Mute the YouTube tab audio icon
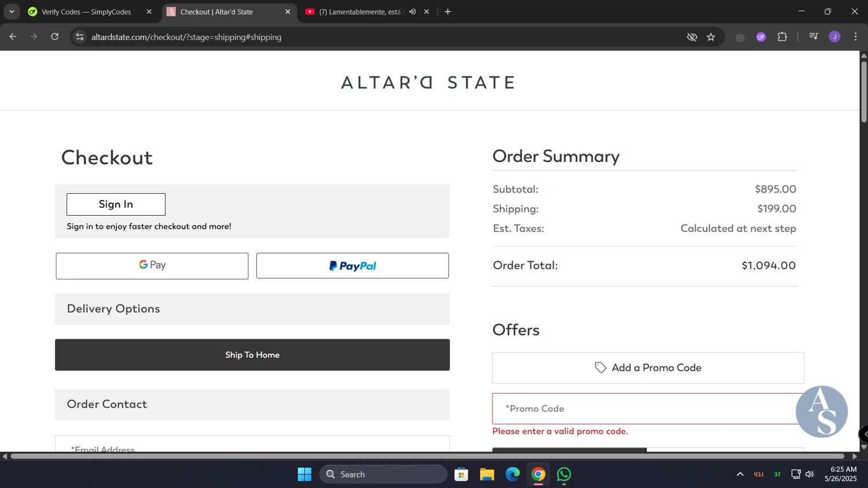The height and width of the screenshot is (488, 868). (413, 12)
